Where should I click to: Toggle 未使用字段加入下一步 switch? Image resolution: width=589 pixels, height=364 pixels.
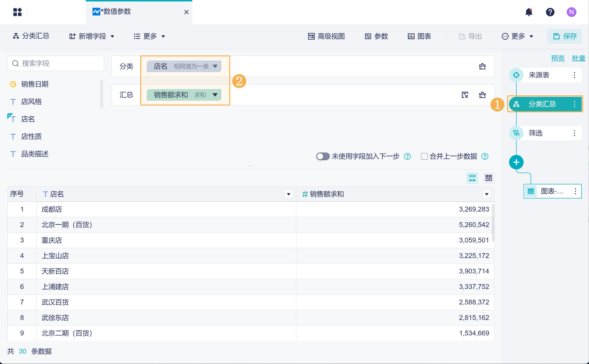click(x=323, y=156)
